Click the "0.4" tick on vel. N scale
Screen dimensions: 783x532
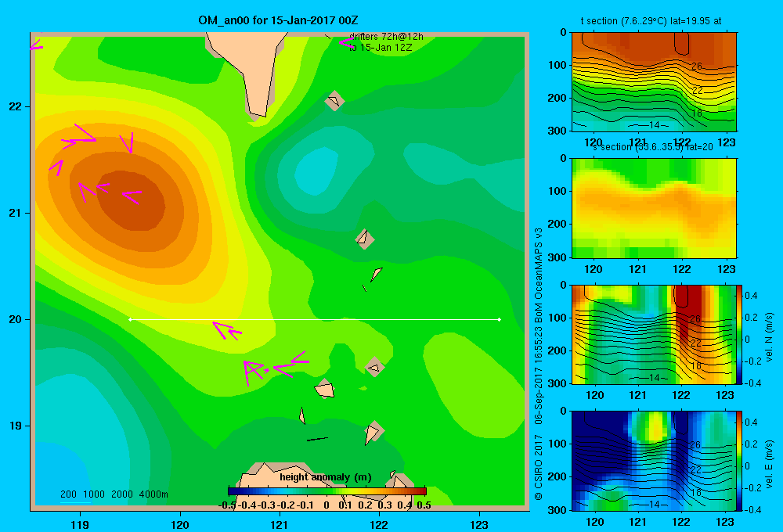tap(751, 296)
